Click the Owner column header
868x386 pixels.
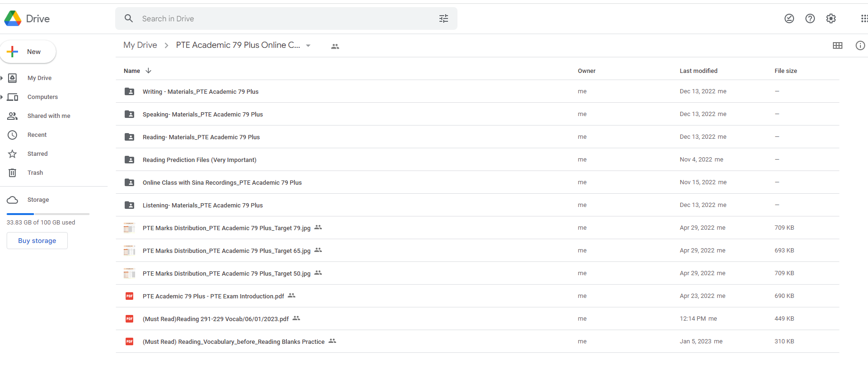point(586,71)
